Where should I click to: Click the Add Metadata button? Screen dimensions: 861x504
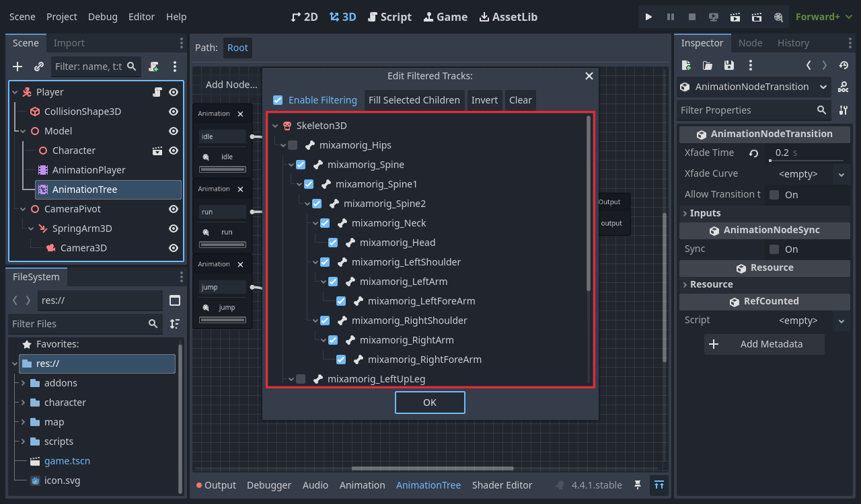764,344
